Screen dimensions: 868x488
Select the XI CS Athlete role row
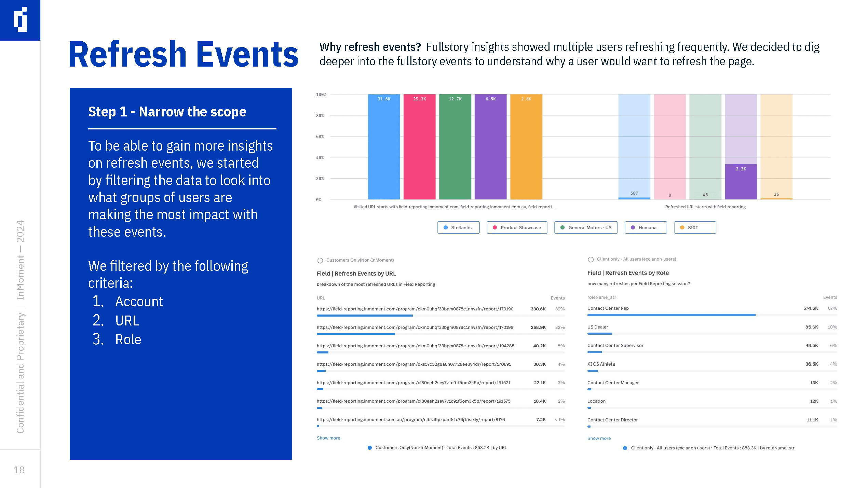click(712, 366)
